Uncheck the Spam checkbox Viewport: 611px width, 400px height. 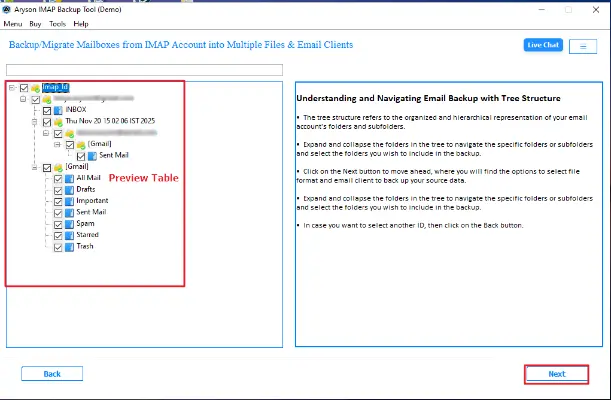pyautogui.click(x=58, y=225)
